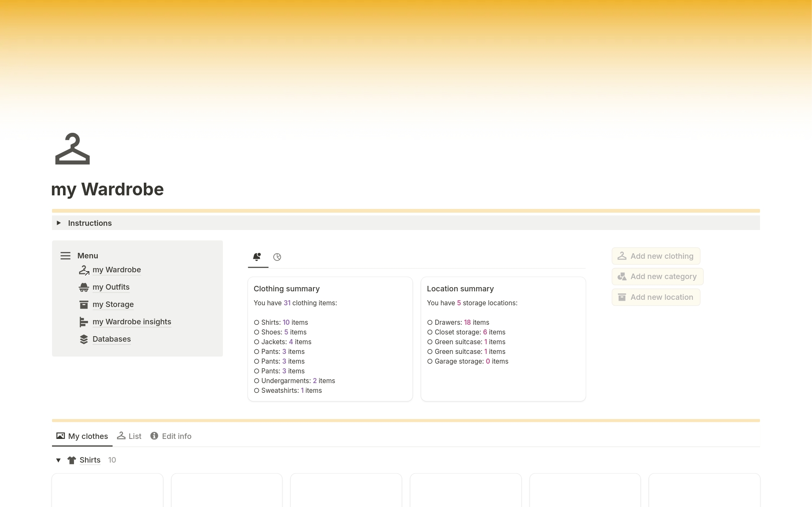Image resolution: width=812 pixels, height=507 pixels.
Task: Switch to the List tab
Action: [x=134, y=436]
